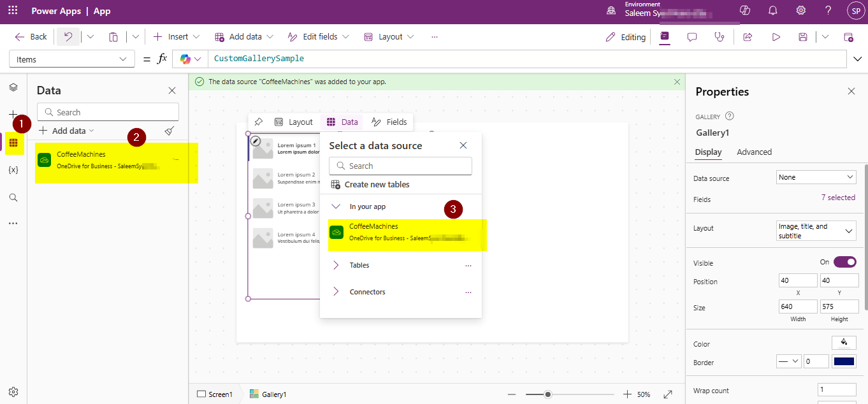
Task: Click the gallery template edit pencil icon
Action: tap(255, 141)
